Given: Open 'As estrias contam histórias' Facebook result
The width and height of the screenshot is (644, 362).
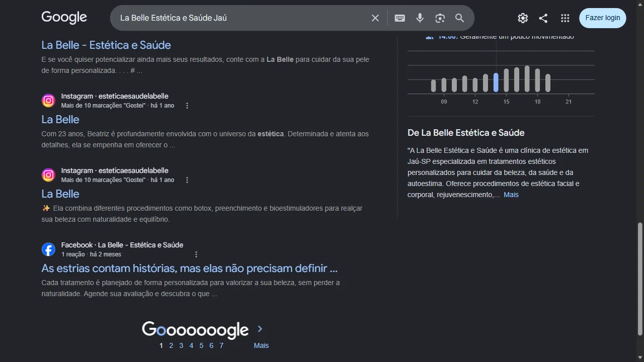Looking at the screenshot, I should (x=189, y=268).
